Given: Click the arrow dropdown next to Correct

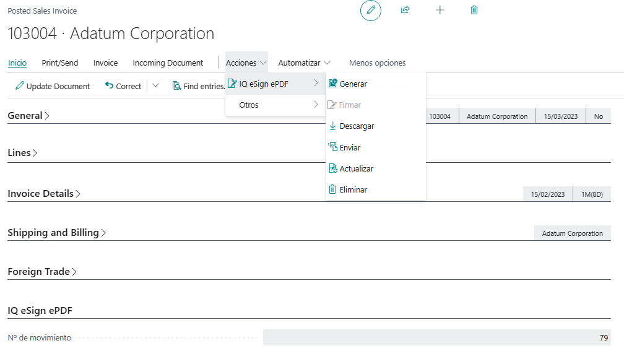Looking at the screenshot, I should point(155,86).
